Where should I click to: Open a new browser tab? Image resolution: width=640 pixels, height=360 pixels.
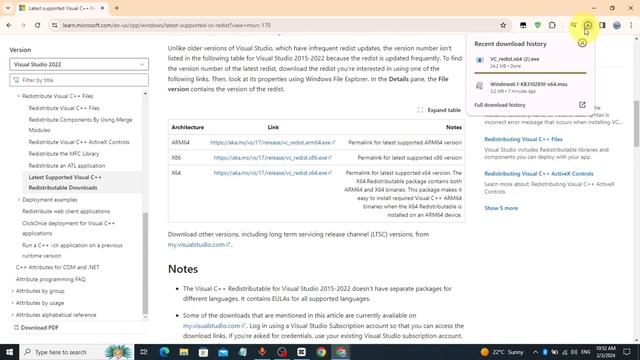point(117,8)
